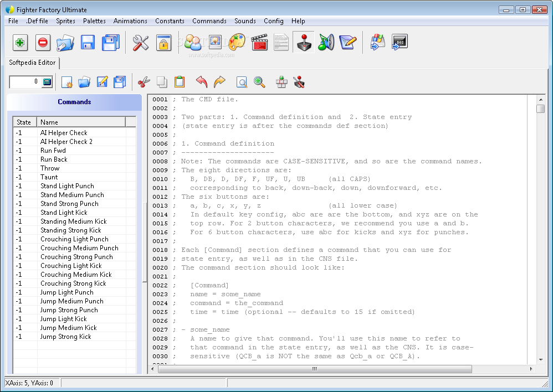The height and width of the screenshot is (392, 553).
Task: Open the Help menu
Action: pyautogui.click(x=298, y=21)
